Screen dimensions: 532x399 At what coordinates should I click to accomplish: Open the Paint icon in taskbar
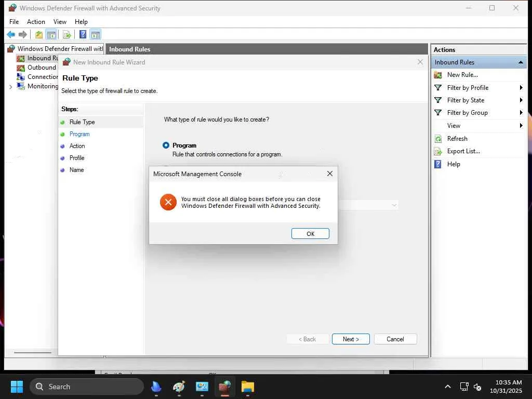(179, 387)
